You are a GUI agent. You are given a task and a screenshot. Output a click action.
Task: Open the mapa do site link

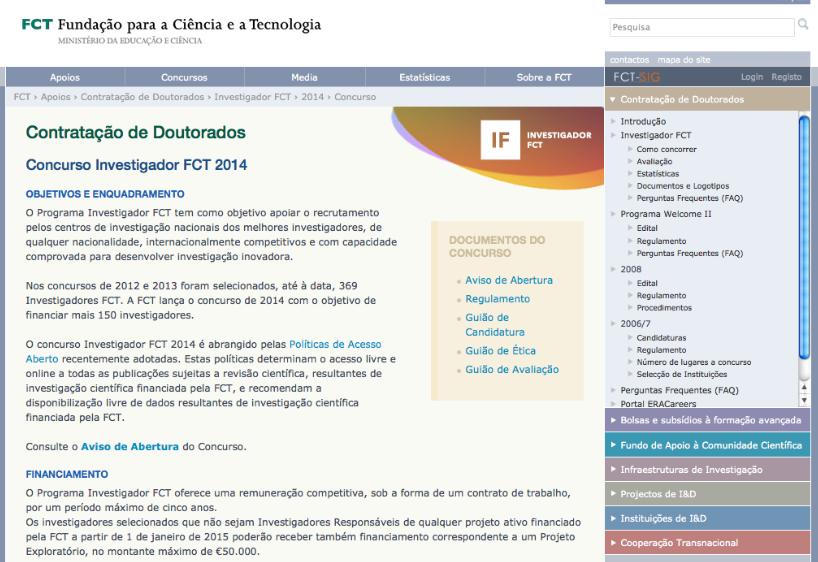click(x=684, y=59)
